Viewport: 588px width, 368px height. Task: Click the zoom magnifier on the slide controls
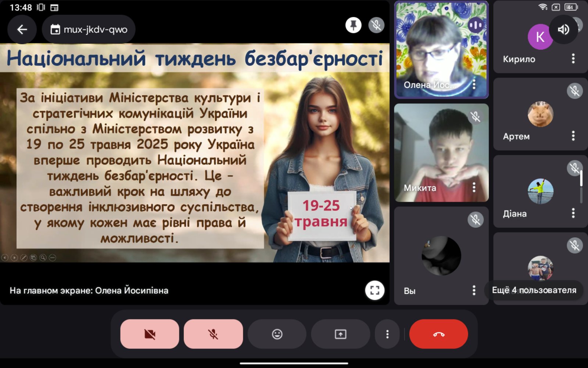click(43, 258)
